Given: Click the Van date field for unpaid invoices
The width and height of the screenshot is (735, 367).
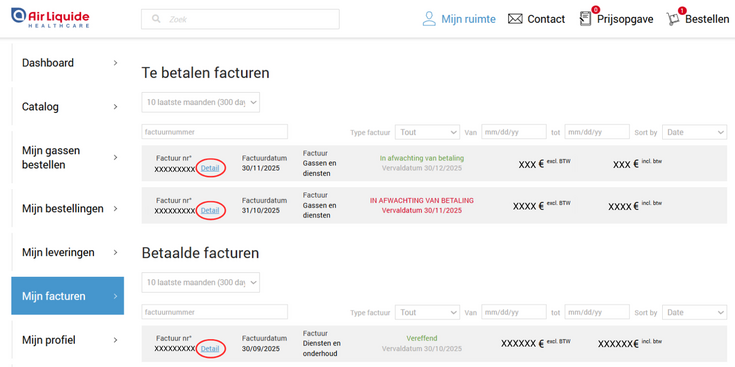Looking at the screenshot, I should click(514, 132).
